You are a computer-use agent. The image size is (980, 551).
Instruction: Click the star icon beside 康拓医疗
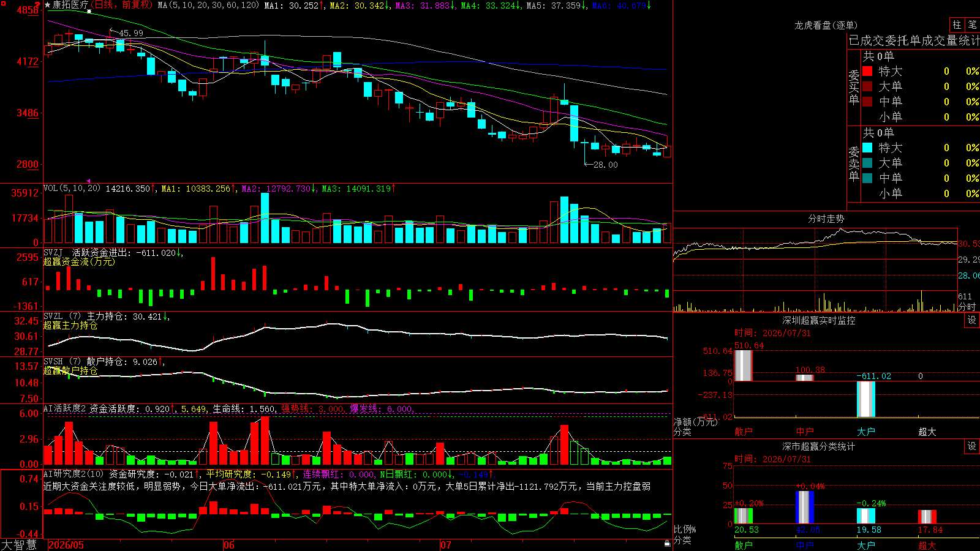[x=48, y=5]
